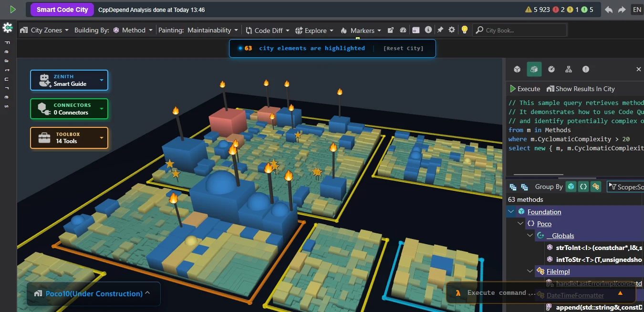The height and width of the screenshot is (312, 644).
Task: Open the City Zones dropdown
Action: 45,30
